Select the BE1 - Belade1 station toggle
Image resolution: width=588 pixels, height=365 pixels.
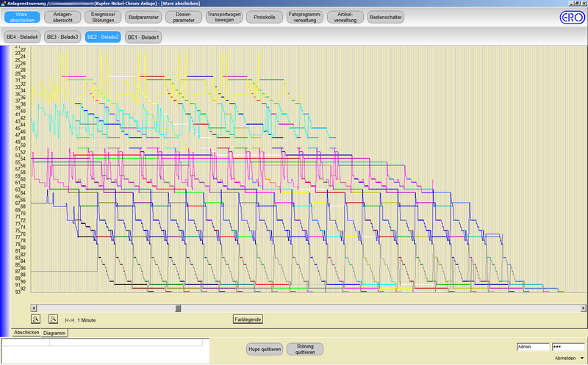143,37
